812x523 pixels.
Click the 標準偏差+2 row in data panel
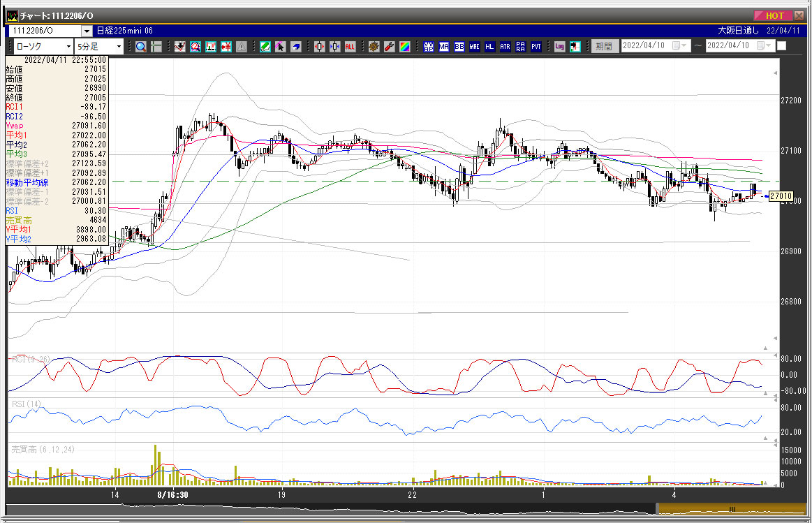(x=56, y=163)
